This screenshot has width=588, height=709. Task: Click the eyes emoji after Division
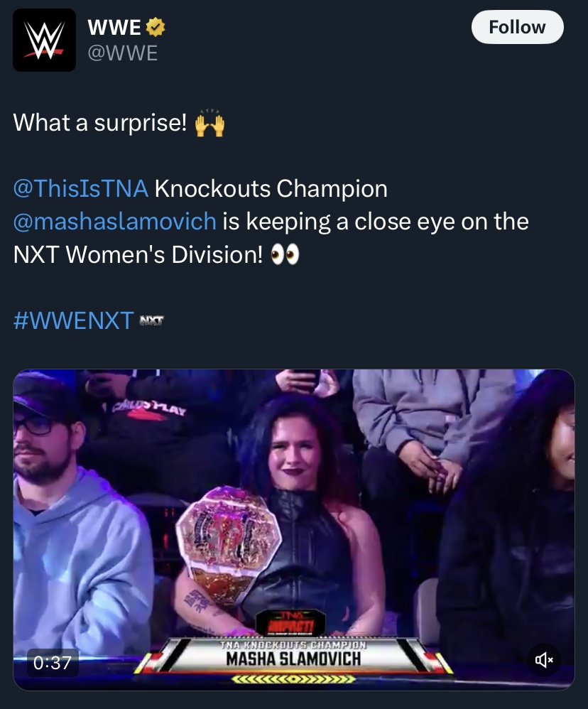(x=285, y=255)
